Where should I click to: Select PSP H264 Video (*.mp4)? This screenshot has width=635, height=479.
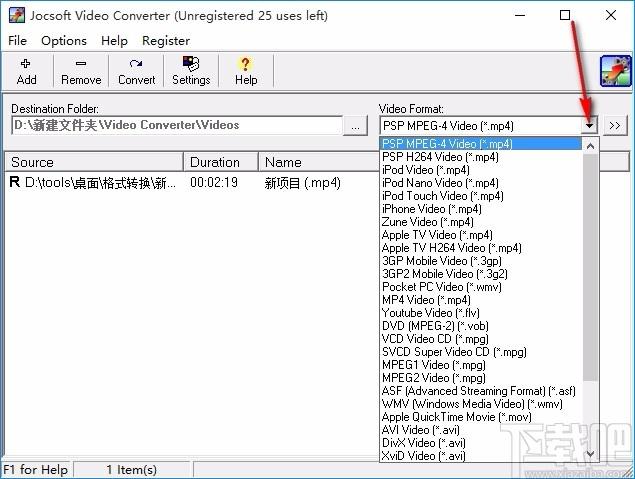pos(481,157)
